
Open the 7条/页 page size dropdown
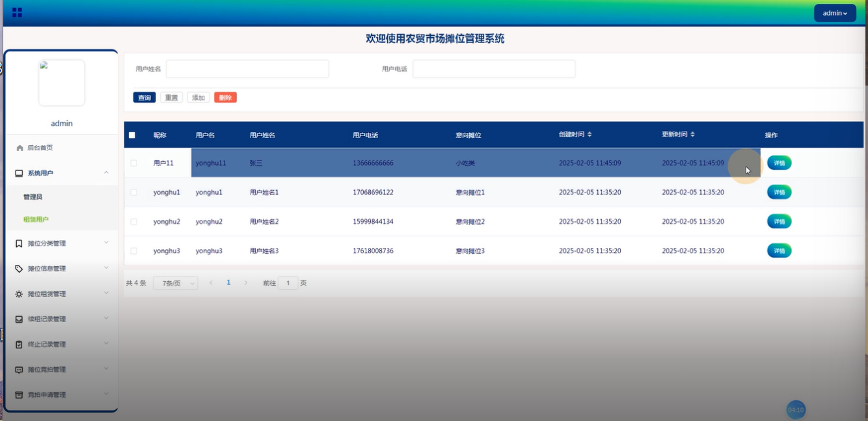click(176, 283)
